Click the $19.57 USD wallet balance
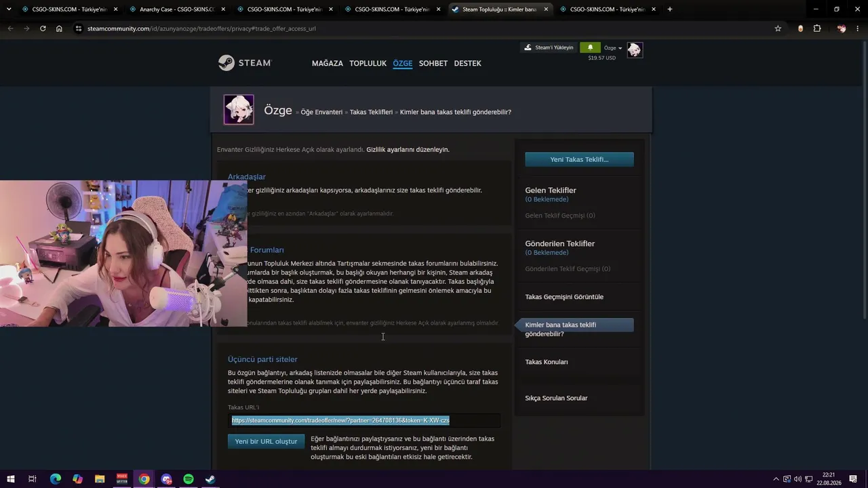Viewport: 868px width, 488px height. 602,58
